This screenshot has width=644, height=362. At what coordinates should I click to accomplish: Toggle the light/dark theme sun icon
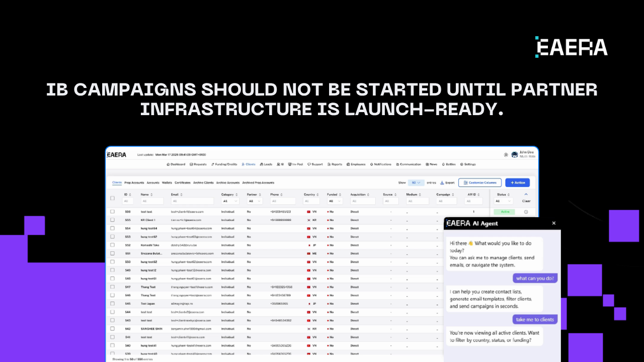point(506,155)
